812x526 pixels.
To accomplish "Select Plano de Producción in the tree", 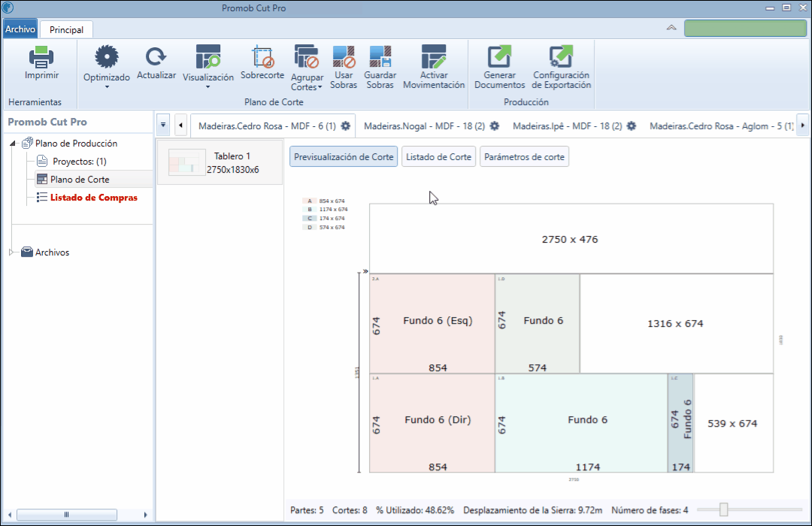I will click(76, 144).
